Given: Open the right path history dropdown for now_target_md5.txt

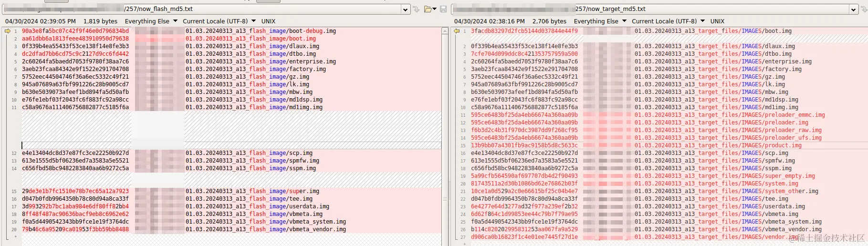Looking at the screenshot, I should 854,9.
